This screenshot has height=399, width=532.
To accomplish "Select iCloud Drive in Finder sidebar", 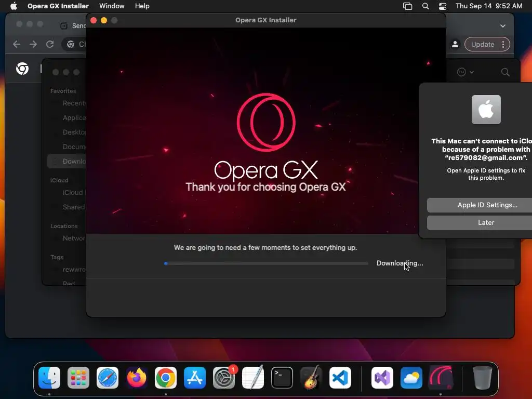I will point(67,192).
